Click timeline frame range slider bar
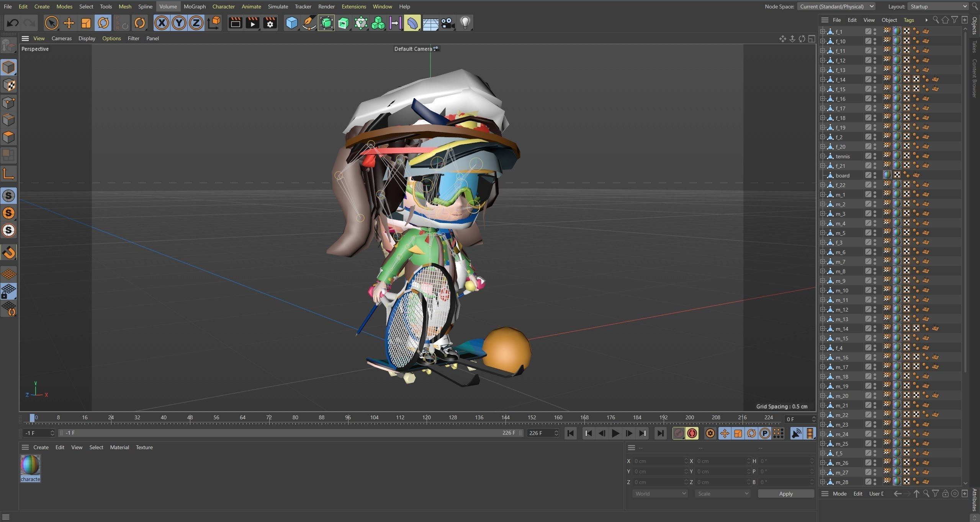980x522 pixels. pos(291,433)
